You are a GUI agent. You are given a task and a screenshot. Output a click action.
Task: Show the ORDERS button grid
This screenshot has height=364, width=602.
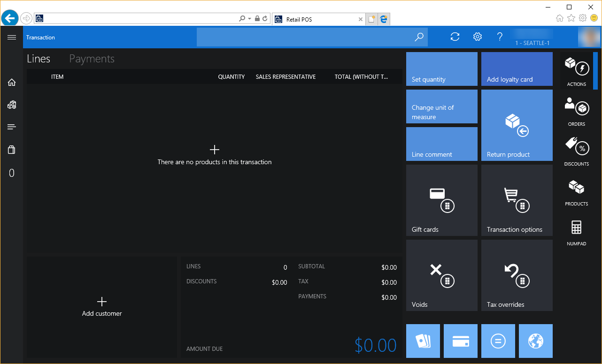pyautogui.click(x=577, y=111)
